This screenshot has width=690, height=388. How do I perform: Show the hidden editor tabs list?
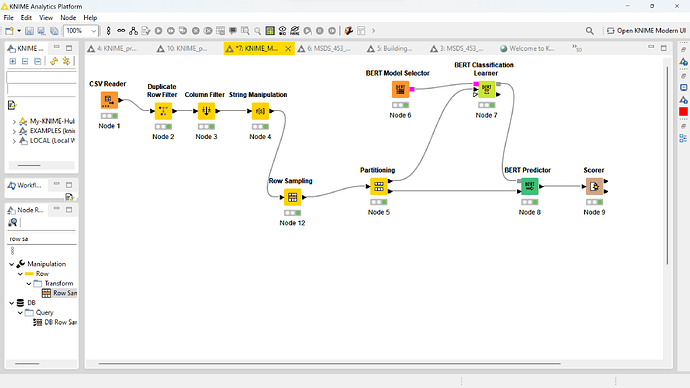(x=577, y=48)
